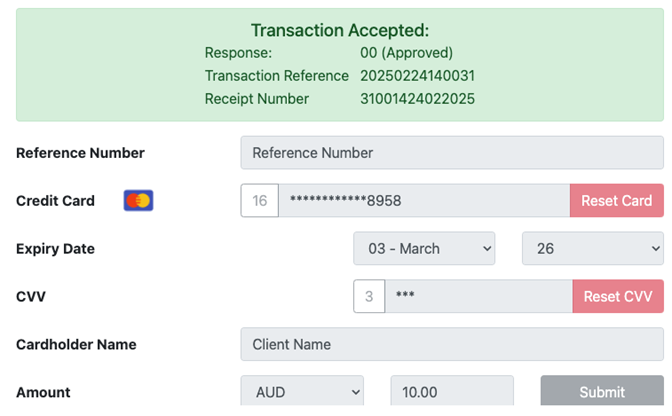Screen dimensions: 672x416
Task: Submit the payment form
Action: point(601,392)
